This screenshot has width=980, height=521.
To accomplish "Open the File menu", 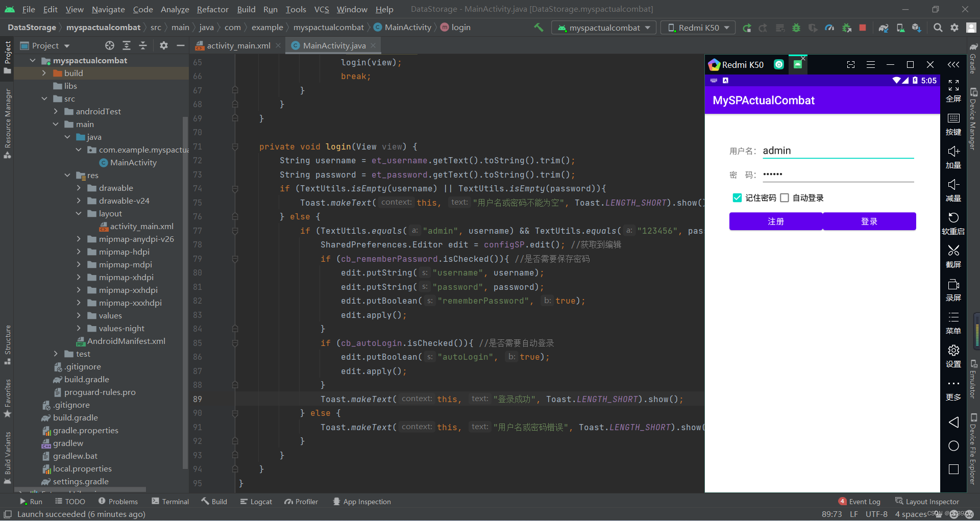I will tap(29, 9).
